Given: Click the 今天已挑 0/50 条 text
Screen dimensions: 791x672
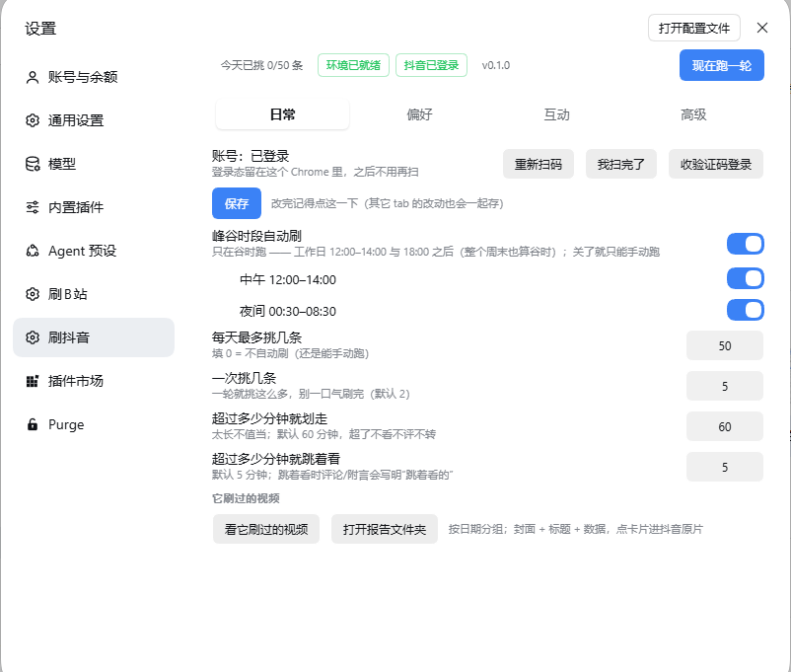Looking at the screenshot, I should pyautogui.click(x=261, y=66).
